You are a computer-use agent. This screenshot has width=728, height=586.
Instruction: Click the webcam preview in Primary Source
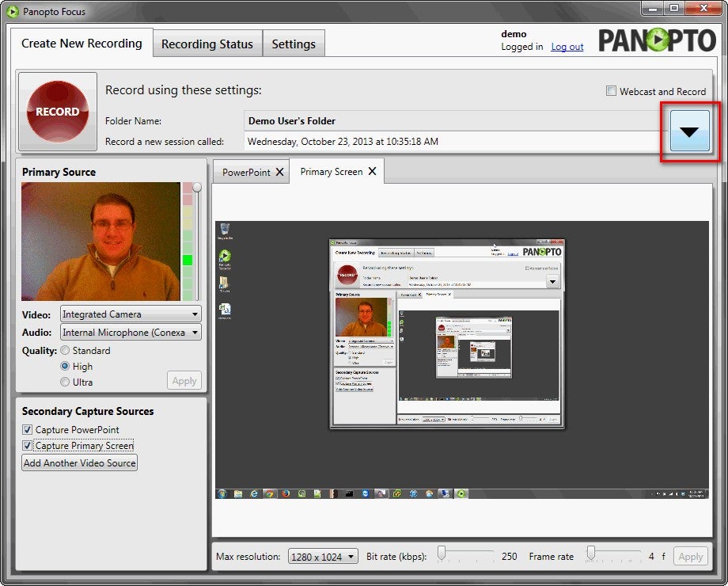click(100, 242)
